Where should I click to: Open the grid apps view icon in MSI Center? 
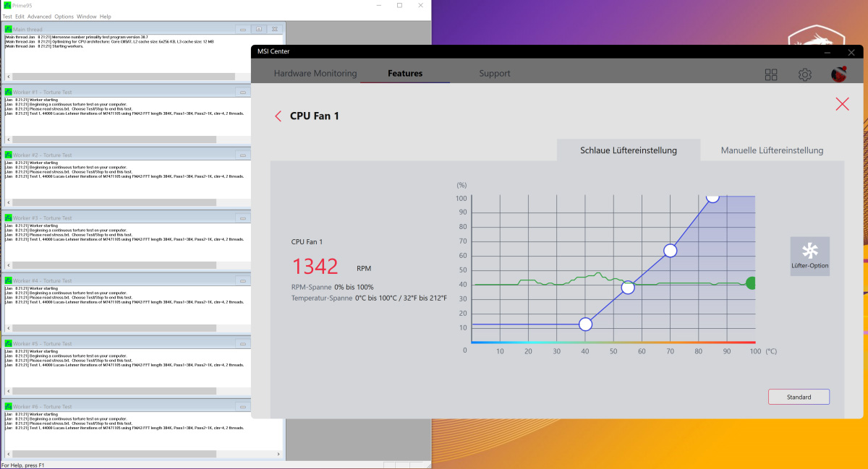tap(771, 74)
